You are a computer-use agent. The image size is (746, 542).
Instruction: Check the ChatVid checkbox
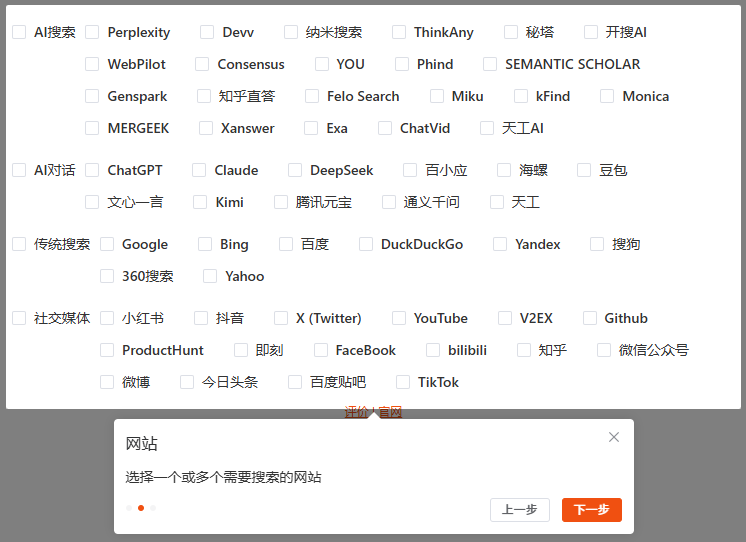[385, 128]
